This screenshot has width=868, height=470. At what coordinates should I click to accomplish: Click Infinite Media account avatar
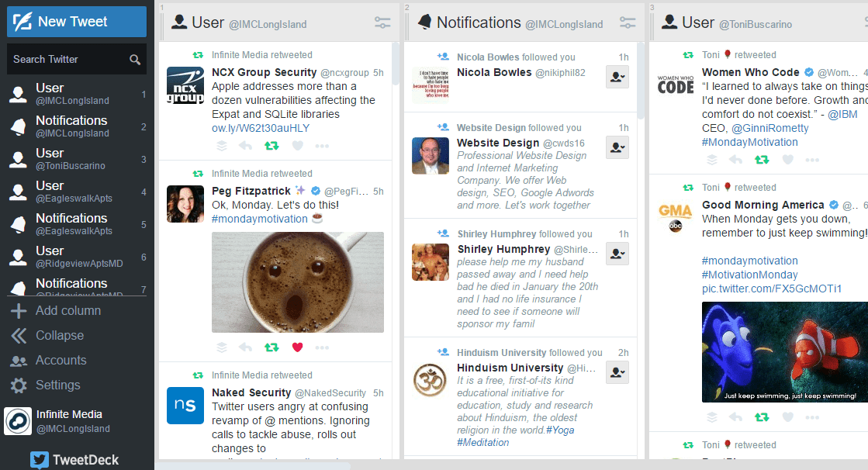click(x=18, y=421)
